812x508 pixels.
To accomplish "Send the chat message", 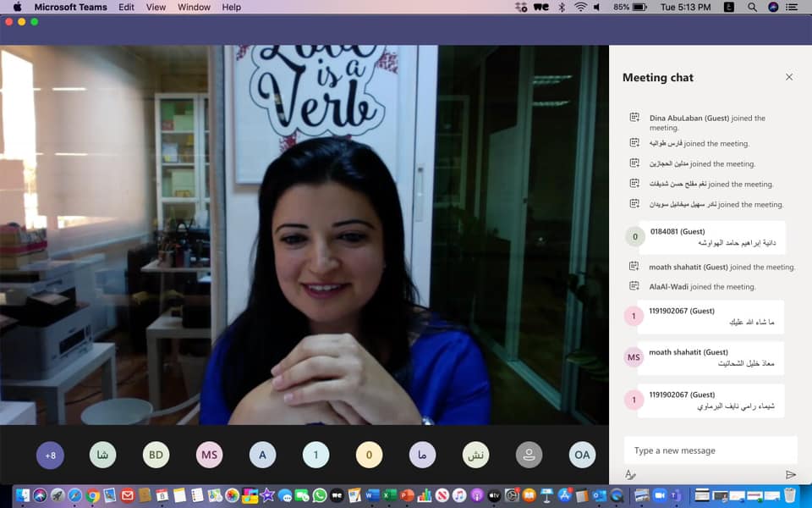I will (791, 475).
